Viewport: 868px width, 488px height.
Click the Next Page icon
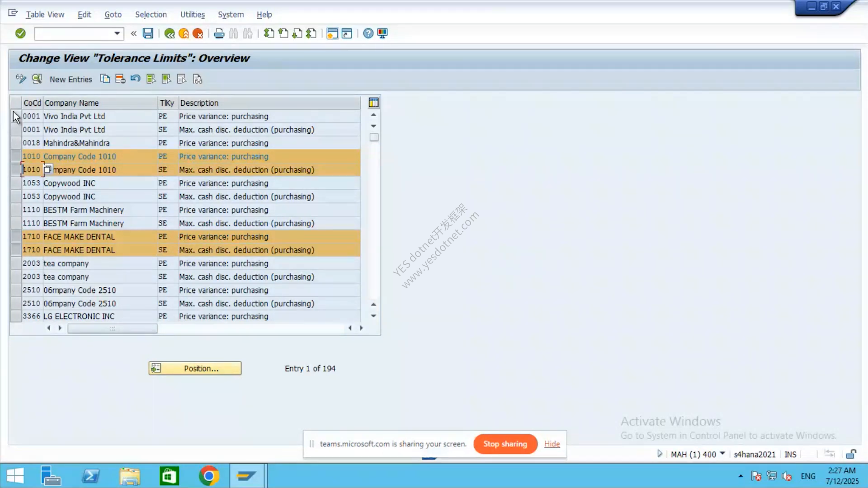point(297,33)
